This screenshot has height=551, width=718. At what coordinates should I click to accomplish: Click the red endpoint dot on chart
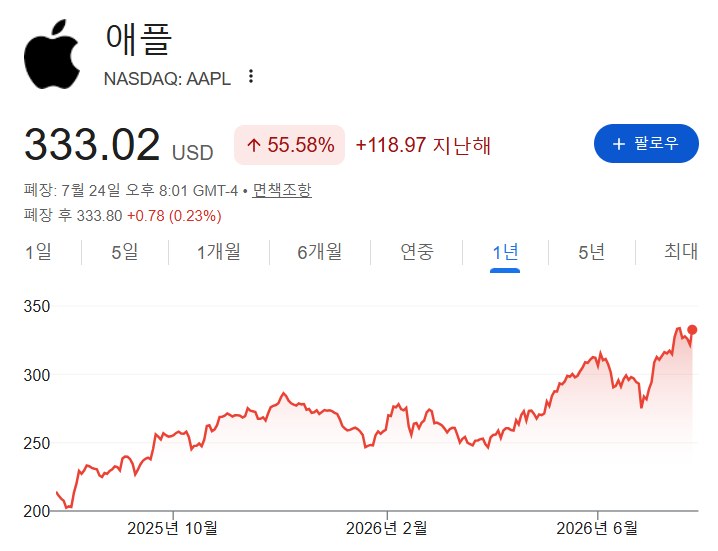692,330
